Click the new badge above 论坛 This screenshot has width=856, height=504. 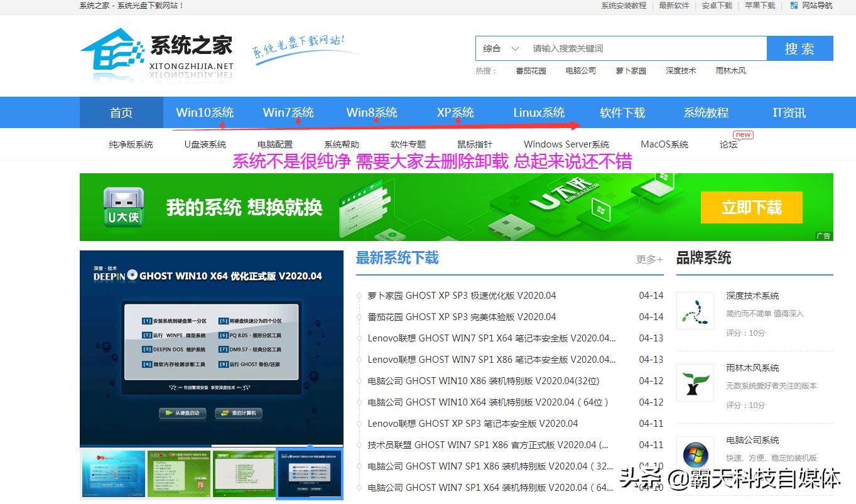tap(742, 134)
